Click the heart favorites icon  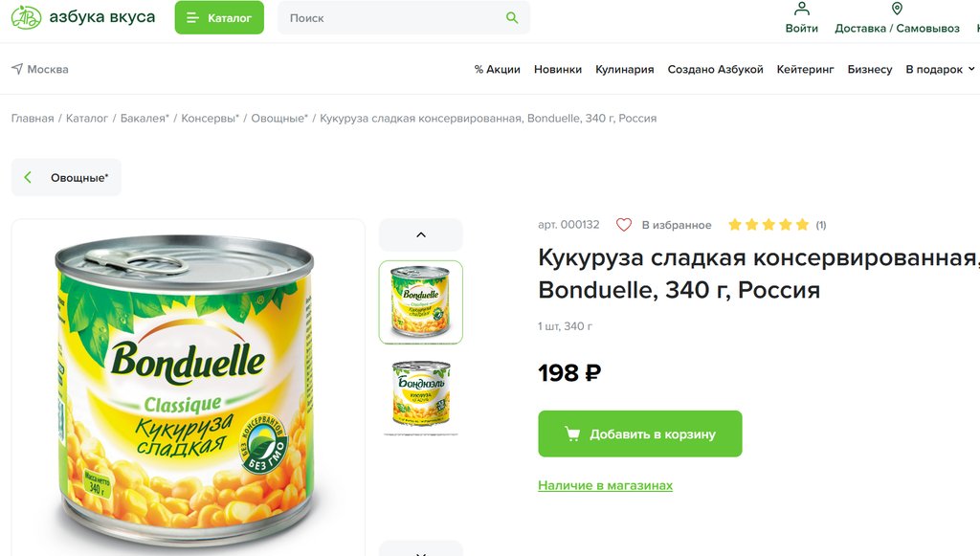pos(624,225)
